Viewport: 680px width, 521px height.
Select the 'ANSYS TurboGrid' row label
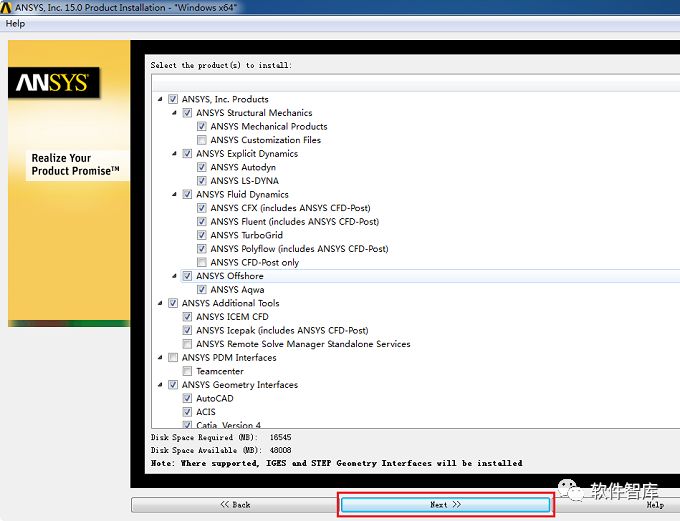tap(246, 235)
